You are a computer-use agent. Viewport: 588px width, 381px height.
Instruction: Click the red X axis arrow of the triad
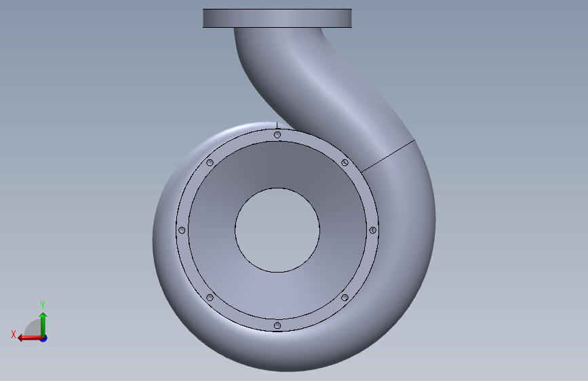pos(29,338)
